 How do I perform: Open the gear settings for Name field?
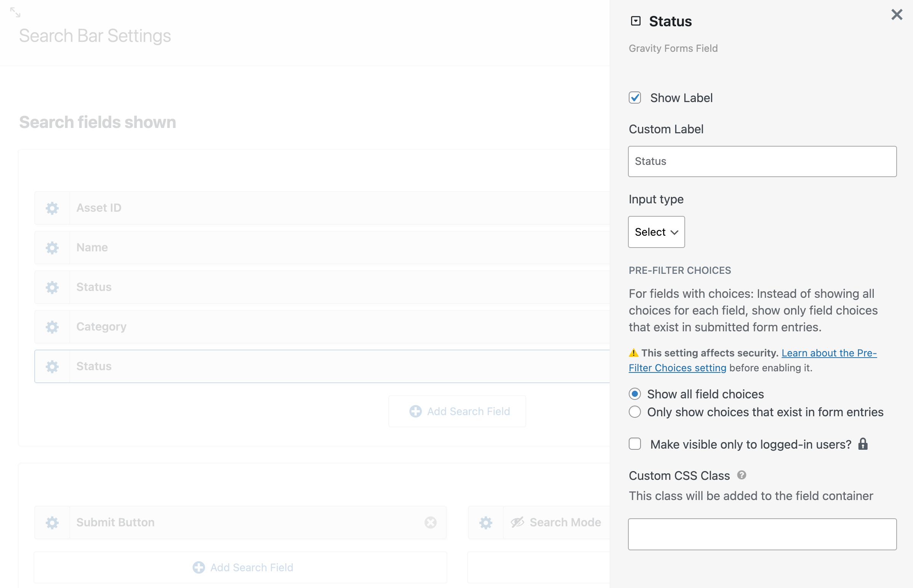coord(52,248)
